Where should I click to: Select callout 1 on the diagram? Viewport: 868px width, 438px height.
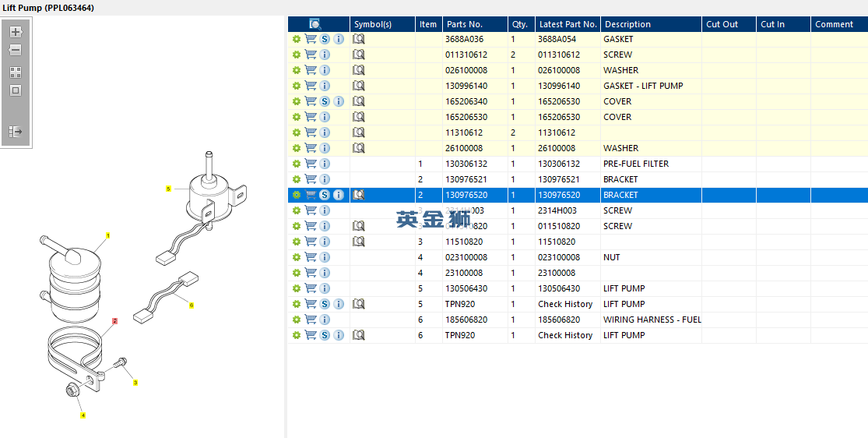tap(108, 235)
